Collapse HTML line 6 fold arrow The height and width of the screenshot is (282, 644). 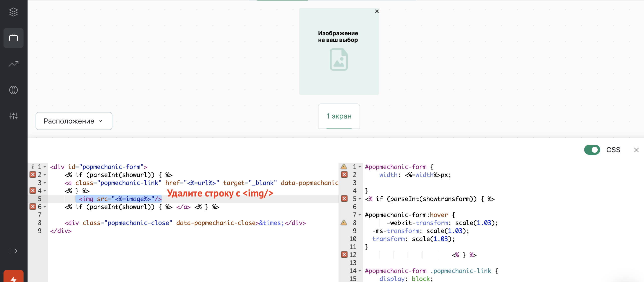[x=45, y=207]
